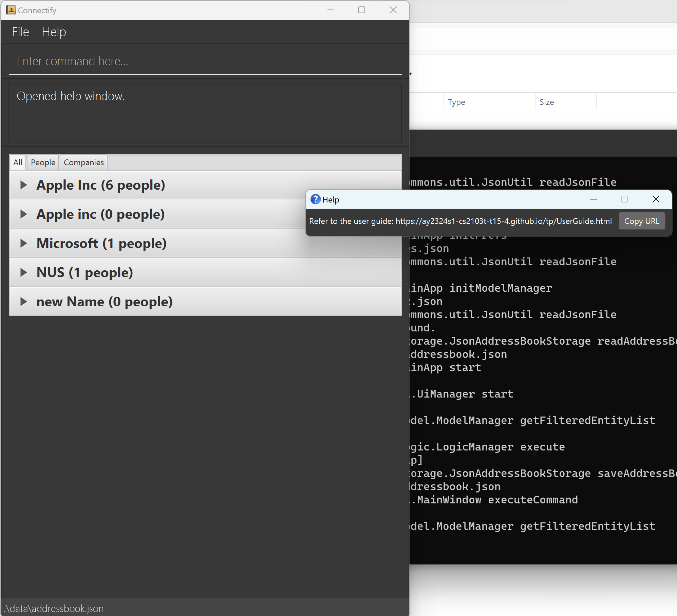
Task: Select the All tab
Action: pyautogui.click(x=18, y=162)
